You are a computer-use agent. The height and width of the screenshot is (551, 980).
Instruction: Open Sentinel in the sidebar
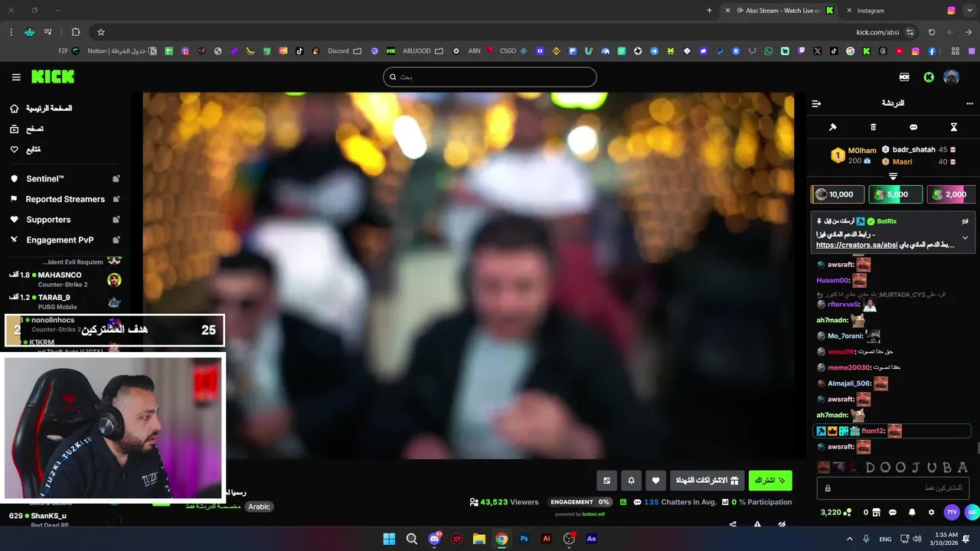tap(65, 178)
